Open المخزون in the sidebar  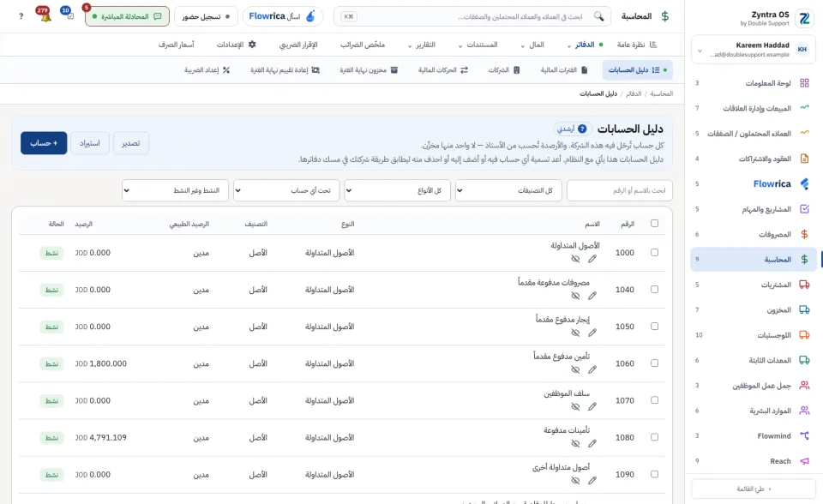coord(754,309)
